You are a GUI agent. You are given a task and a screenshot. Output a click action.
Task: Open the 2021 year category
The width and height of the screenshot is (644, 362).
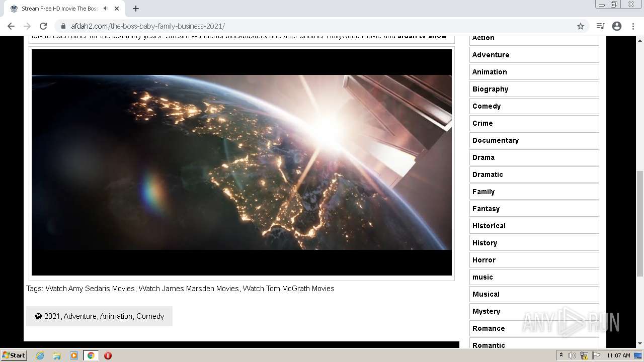pyautogui.click(x=52, y=316)
